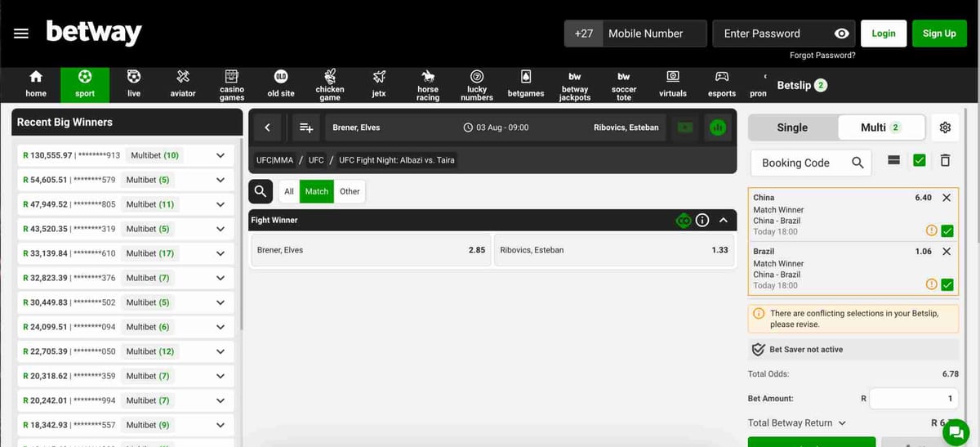Toggle the select-all betslip checkbox
Viewport: 980px width, 447px height.
pos(920,161)
